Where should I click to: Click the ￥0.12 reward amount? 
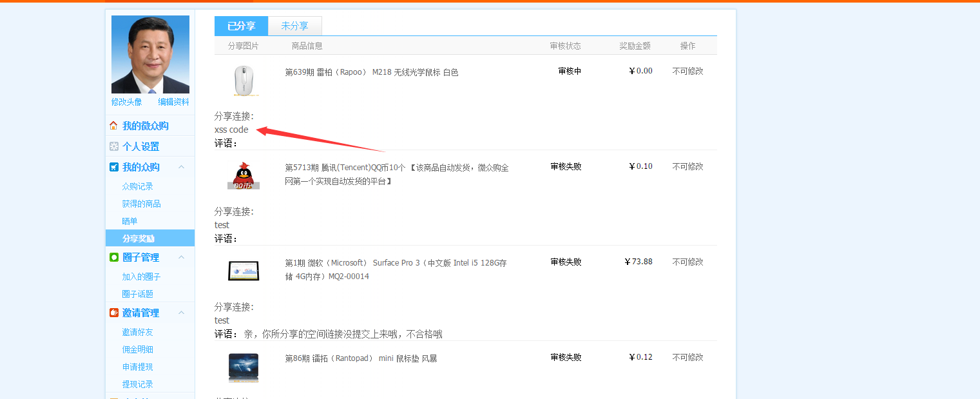[640, 357]
